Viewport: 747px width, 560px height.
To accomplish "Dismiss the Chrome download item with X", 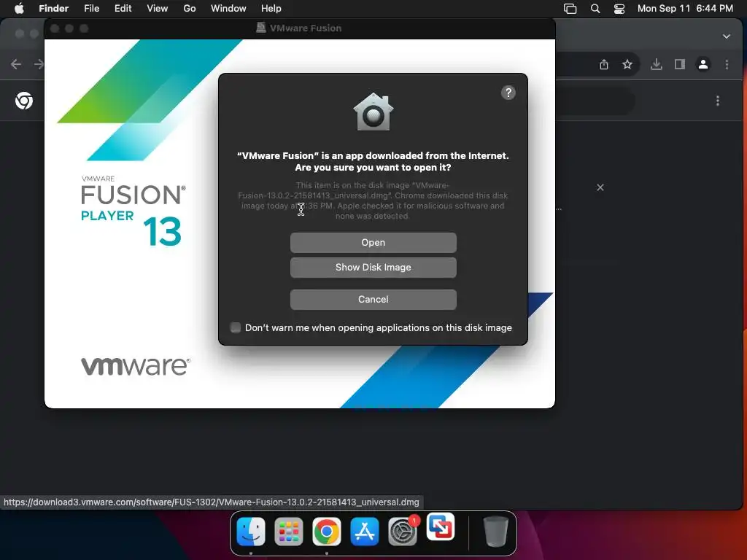I will (600, 187).
